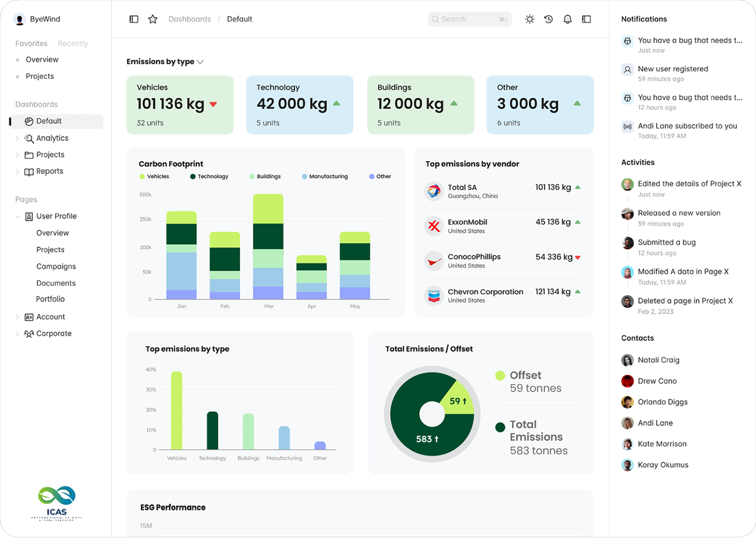Viewport: 756px width, 538px height.
Task: Open the Emissions by type dropdown
Action: click(x=165, y=62)
